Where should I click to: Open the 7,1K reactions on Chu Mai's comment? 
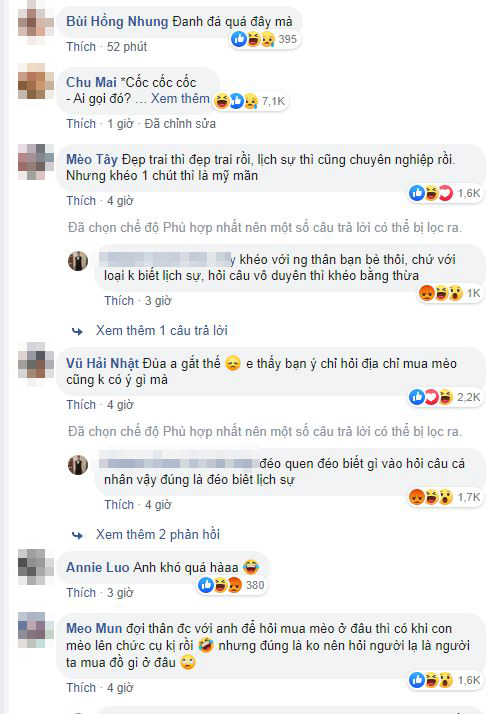[x=250, y=101]
